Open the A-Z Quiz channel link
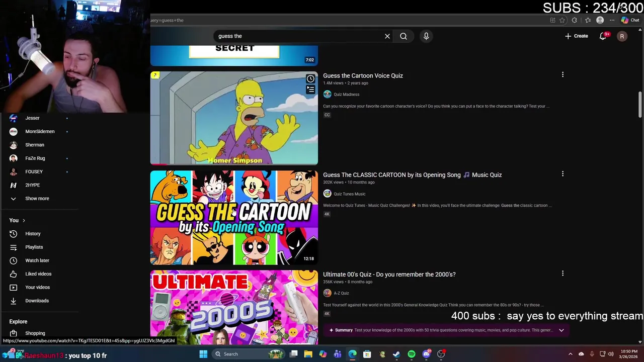Viewport: 644px width, 362px height. (341, 293)
